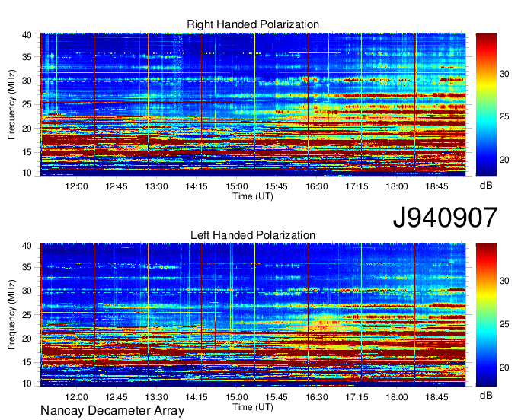Click the 17:15 time tick of Left Handed plot
Screen dimensions: 518x420
pyautogui.click(x=357, y=397)
